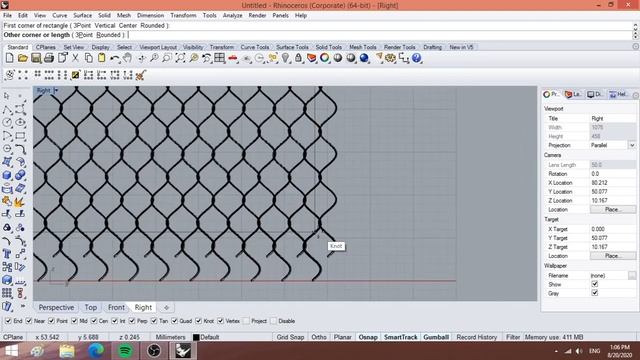
Task: Select the Circle tool in left sidebar
Action: click(x=7, y=122)
